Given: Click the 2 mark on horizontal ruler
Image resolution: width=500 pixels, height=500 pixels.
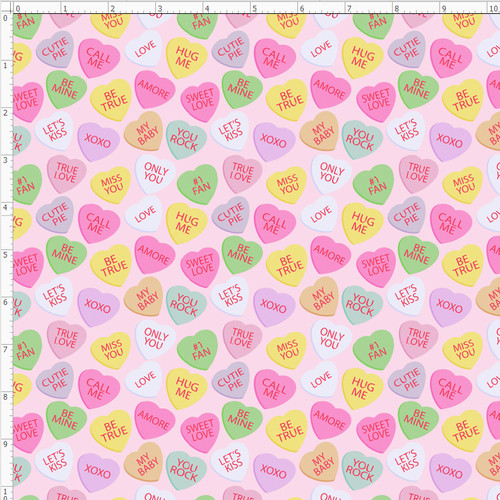Looking at the screenshot, I should pos(113,8).
